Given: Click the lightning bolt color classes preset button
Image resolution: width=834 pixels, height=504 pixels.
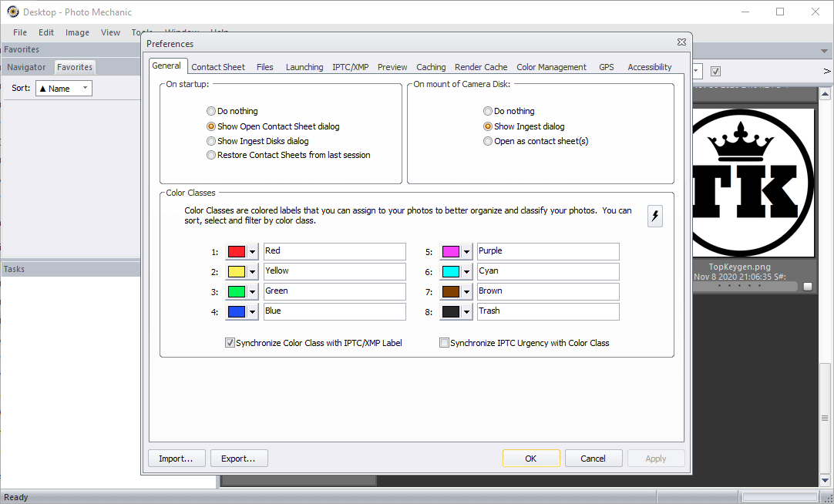Looking at the screenshot, I should (x=654, y=216).
